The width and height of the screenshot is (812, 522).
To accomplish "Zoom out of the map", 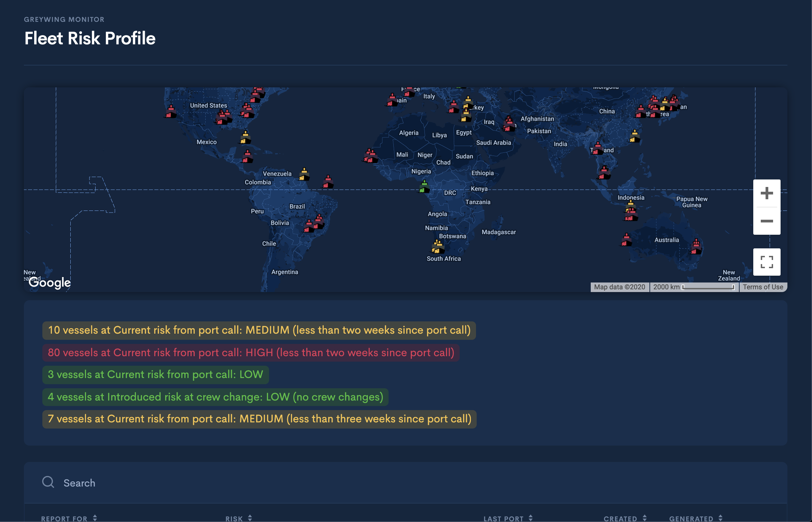I will point(767,221).
